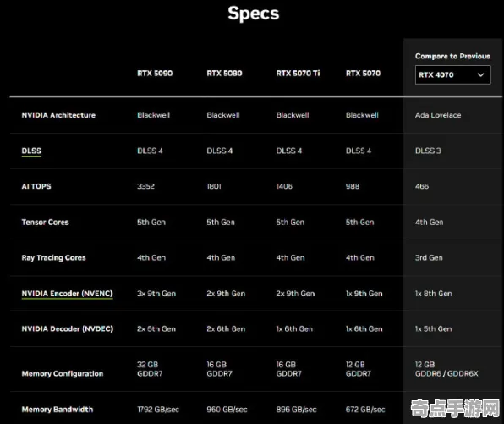Click the 3352 AI TOPS value
Screen dimensions: 504x424
point(146,186)
